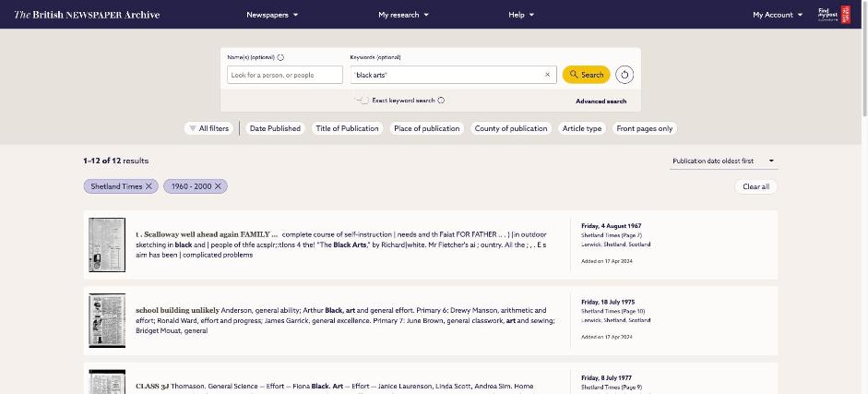Open the Article type filter
This screenshot has width=868, height=394.
click(582, 128)
